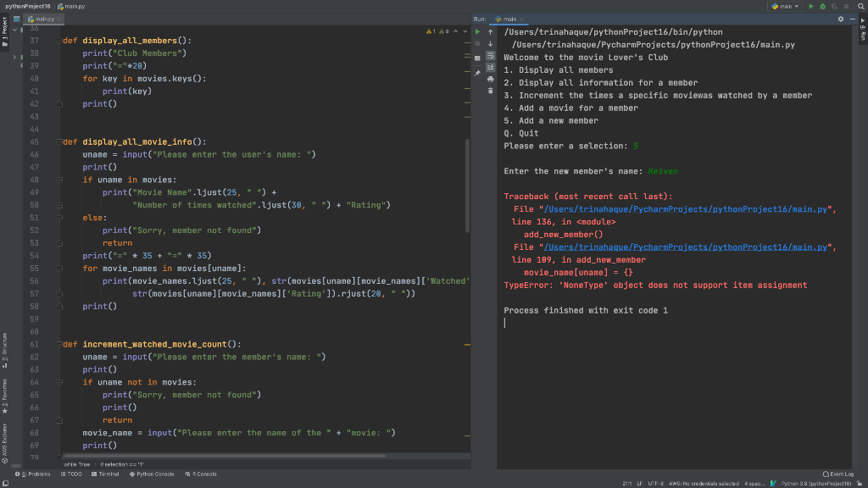
Task: Click AWS: No credentials selected status
Action: [704, 484]
